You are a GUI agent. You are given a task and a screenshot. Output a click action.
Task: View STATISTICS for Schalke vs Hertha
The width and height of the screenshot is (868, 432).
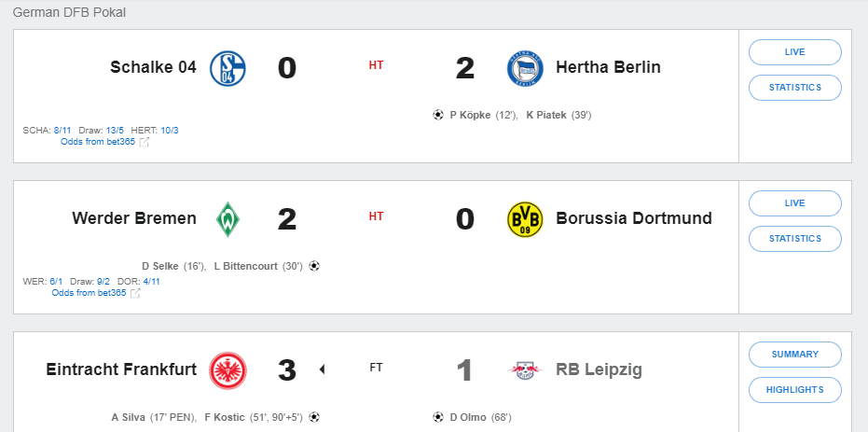tap(794, 88)
